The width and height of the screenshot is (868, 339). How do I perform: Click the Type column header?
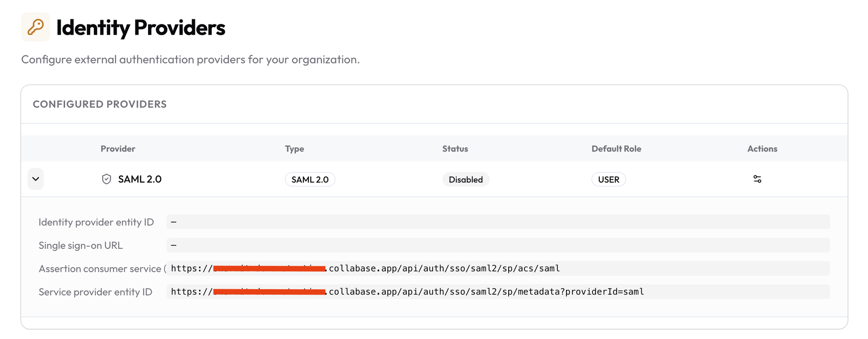(294, 148)
